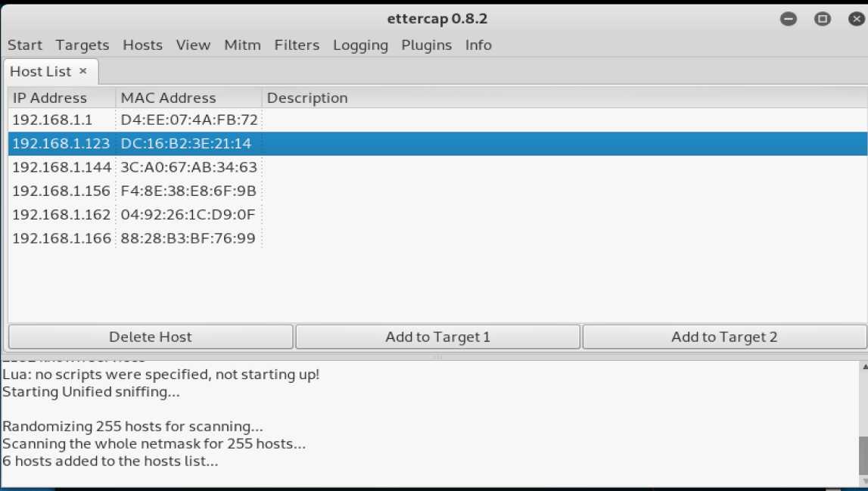Open the Start menu
This screenshot has width=868, height=491.
coord(25,45)
